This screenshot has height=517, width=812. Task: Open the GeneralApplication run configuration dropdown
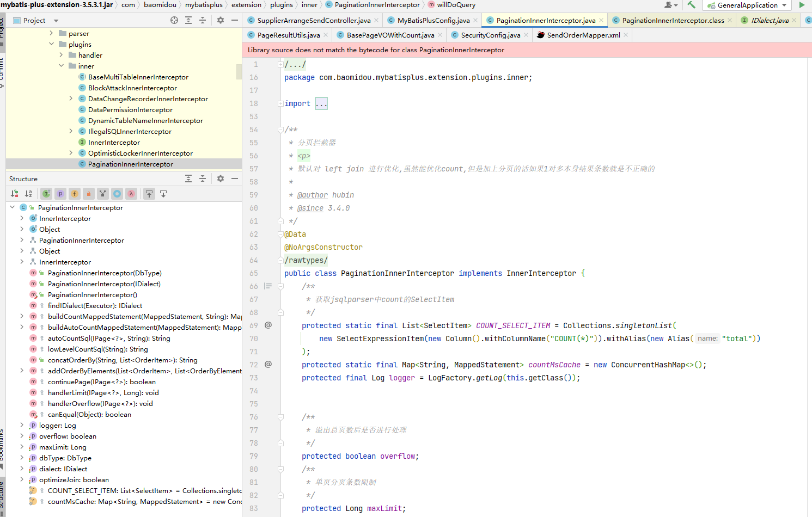pyautogui.click(x=747, y=5)
